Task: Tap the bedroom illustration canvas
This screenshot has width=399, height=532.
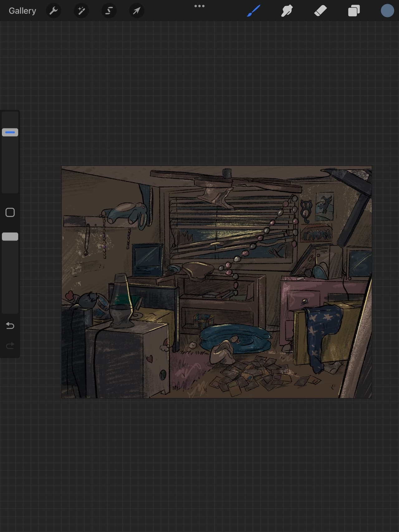Action: tap(217, 282)
